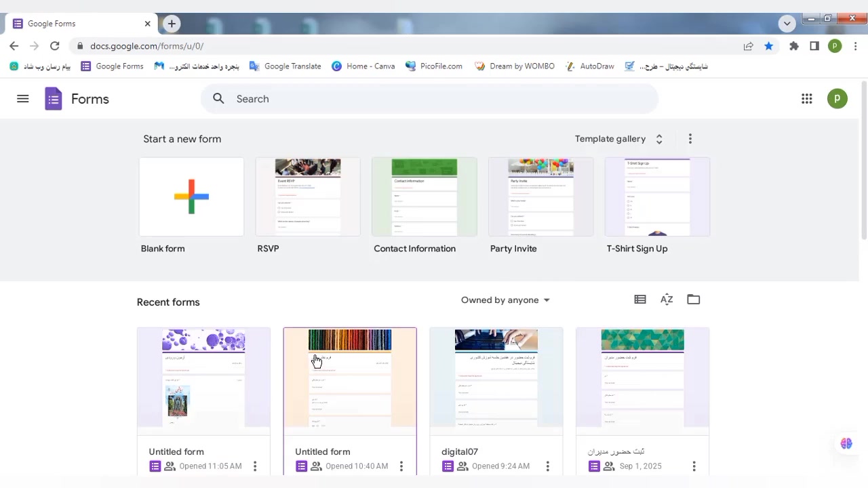The height and width of the screenshot is (488, 868).
Task: Go back to the previous page
Action: (14, 46)
